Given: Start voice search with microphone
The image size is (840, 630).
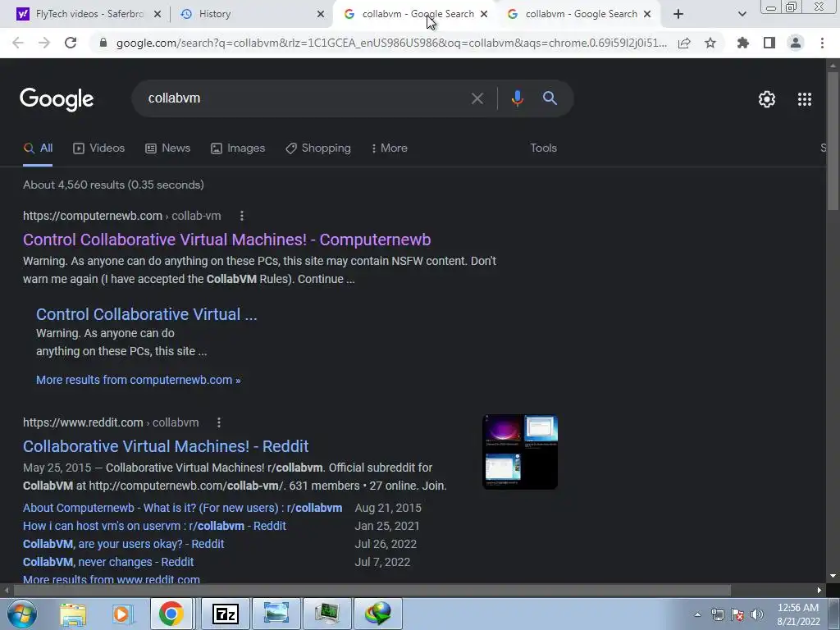Looking at the screenshot, I should 517,98.
